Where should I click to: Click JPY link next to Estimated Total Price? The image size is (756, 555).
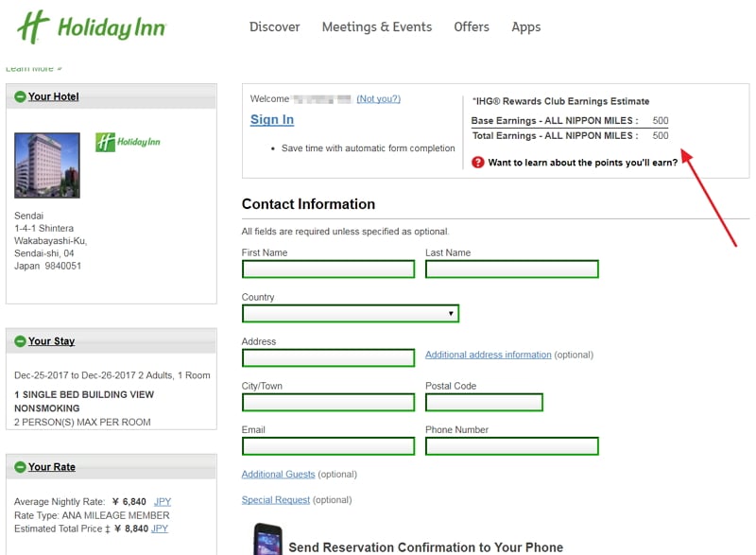click(x=160, y=529)
